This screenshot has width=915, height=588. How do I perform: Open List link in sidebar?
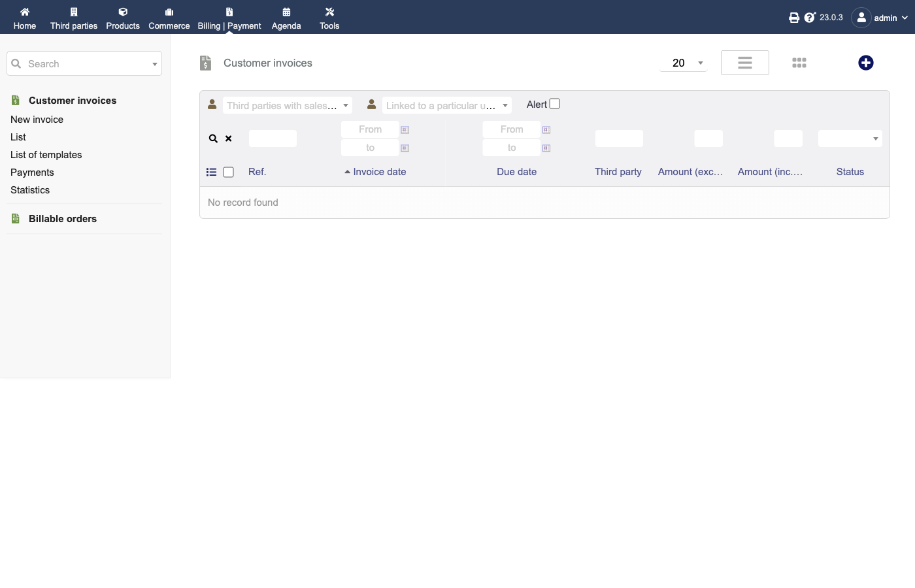[x=18, y=137]
